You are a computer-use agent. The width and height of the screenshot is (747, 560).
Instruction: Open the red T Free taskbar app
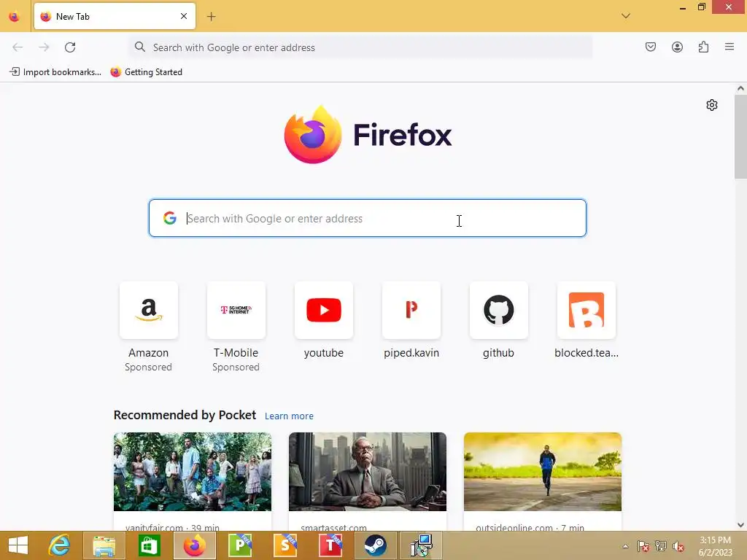[330, 545]
